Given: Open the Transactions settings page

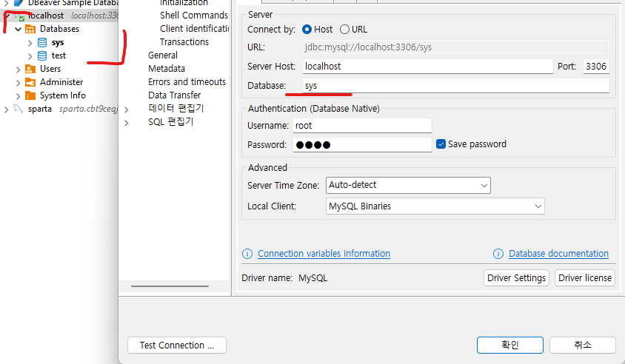Looking at the screenshot, I should (x=184, y=42).
